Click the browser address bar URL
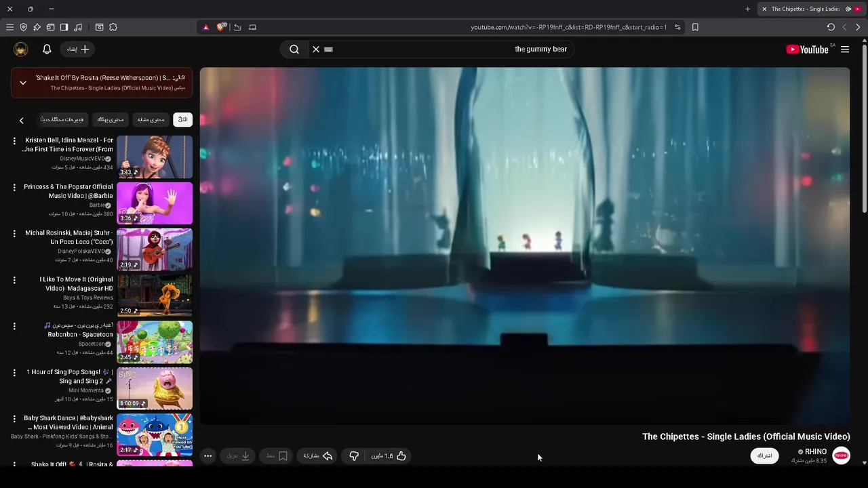Image resolution: width=868 pixels, height=488 pixels. (x=568, y=27)
